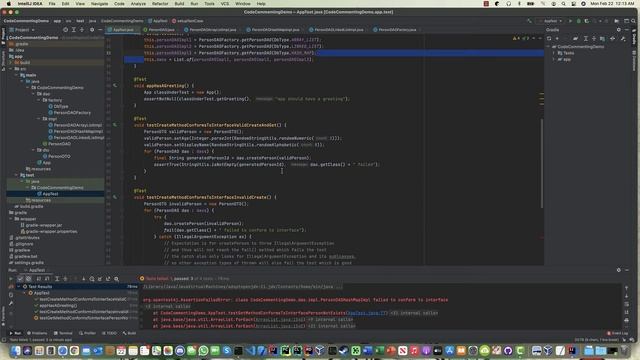This screenshot has width=640, height=360.
Task: Run AppTest with the green run arrow
Action: click(x=570, y=21)
